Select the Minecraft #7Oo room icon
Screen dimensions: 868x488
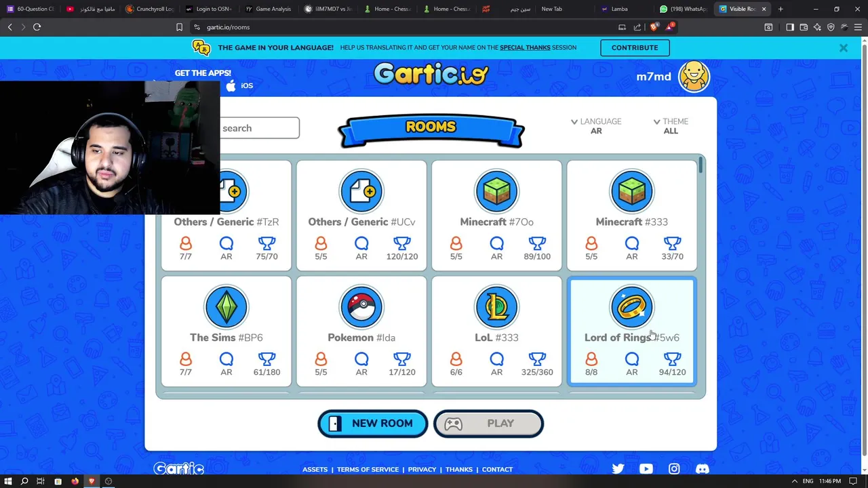[x=496, y=191]
